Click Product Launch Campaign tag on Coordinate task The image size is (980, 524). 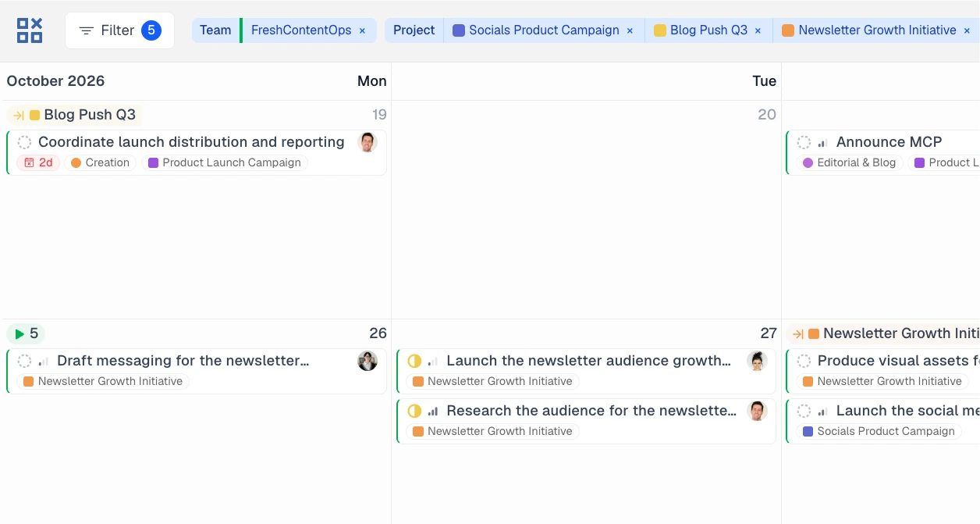(225, 162)
